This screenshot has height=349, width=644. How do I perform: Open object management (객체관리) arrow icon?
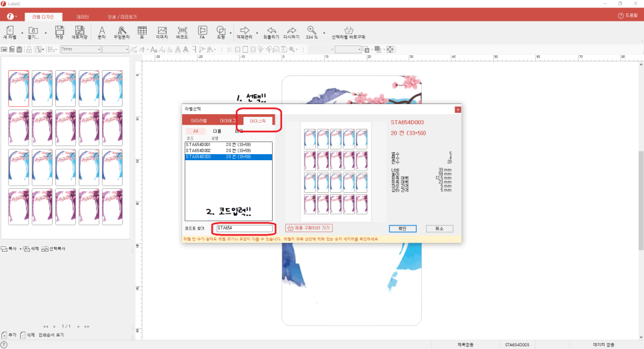[x=245, y=31]
